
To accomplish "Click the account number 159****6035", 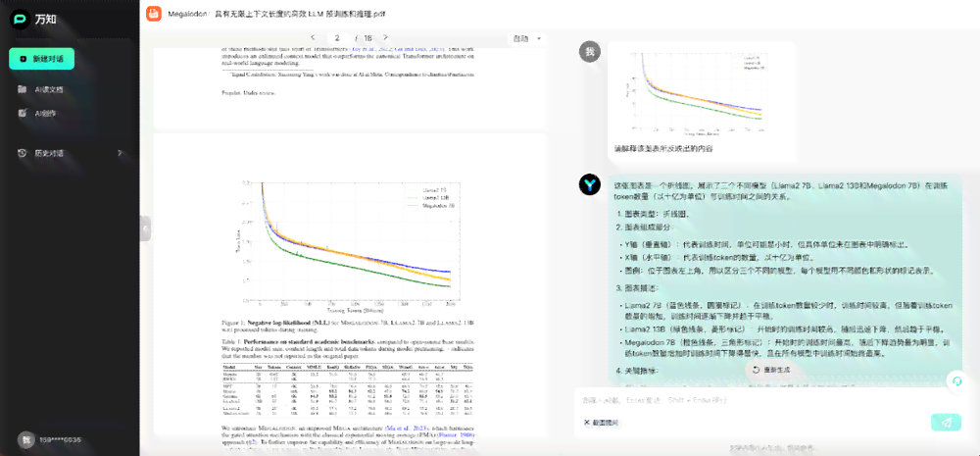I will point(60,439).
